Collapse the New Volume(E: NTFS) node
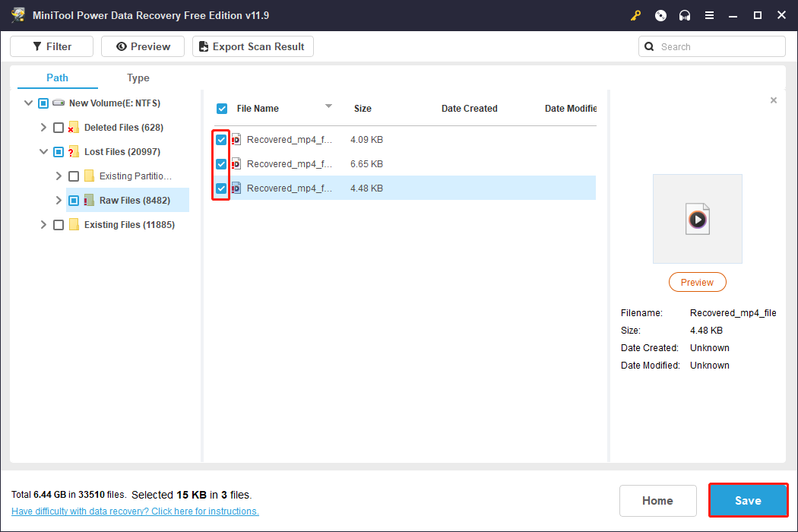The height and width of the screenshot is (532, 798). coord(29,103)
